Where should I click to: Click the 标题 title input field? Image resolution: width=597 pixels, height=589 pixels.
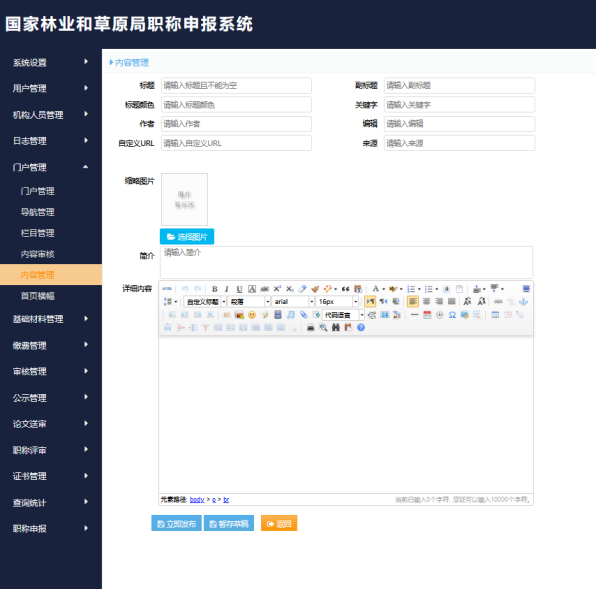tap(236, 86)
